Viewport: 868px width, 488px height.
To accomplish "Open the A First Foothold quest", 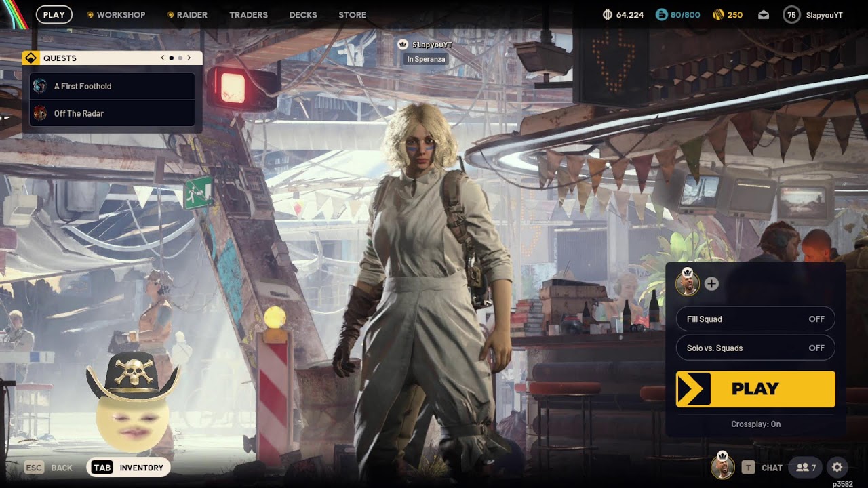I will click(113, 86).
